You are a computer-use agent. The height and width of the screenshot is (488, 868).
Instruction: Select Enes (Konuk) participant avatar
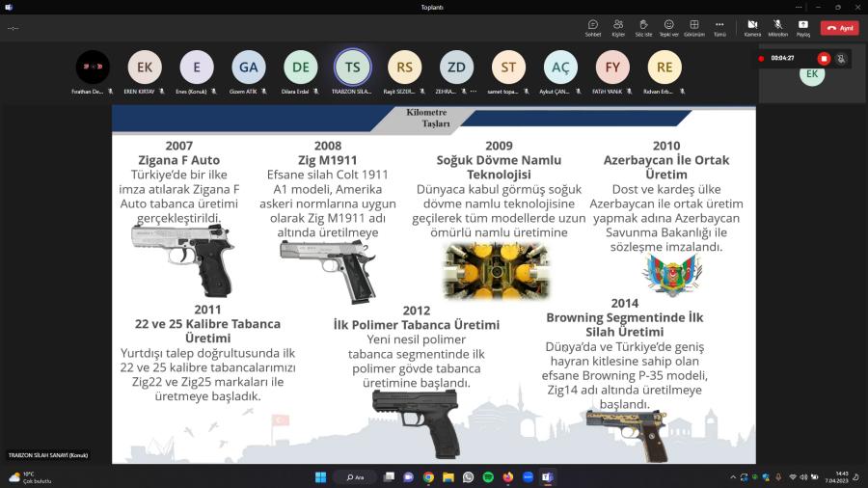pos(197,67)
